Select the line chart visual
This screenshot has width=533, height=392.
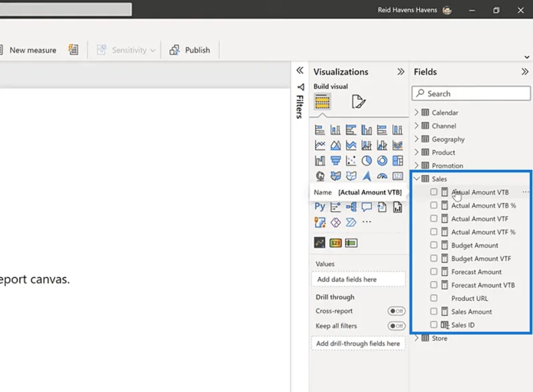[x=320, y=145]
